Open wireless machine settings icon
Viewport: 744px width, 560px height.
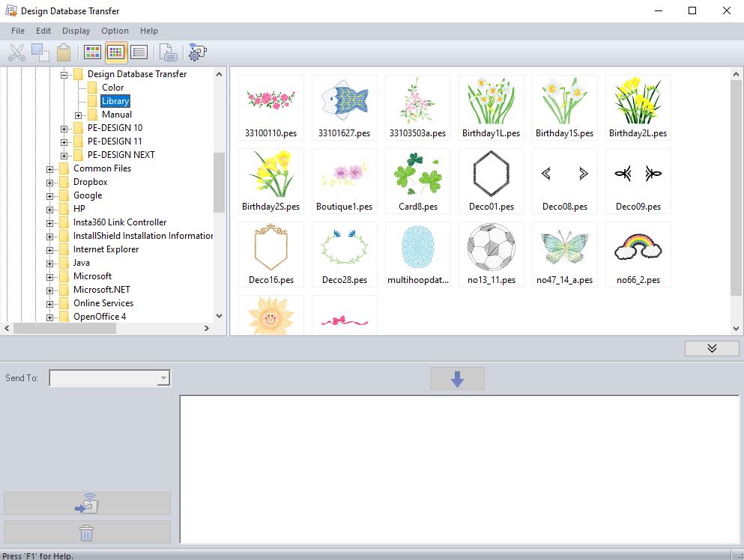(197, 52)
